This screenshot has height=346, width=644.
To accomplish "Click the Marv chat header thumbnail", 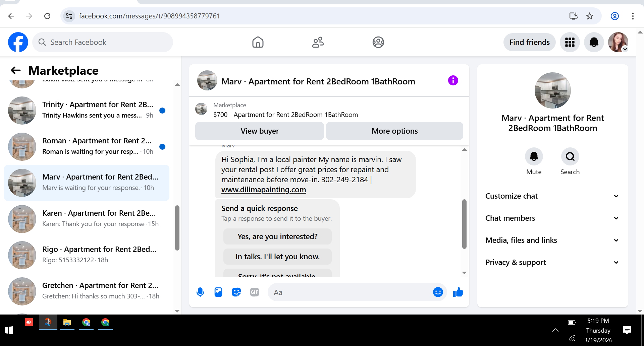I will (207, 80).
